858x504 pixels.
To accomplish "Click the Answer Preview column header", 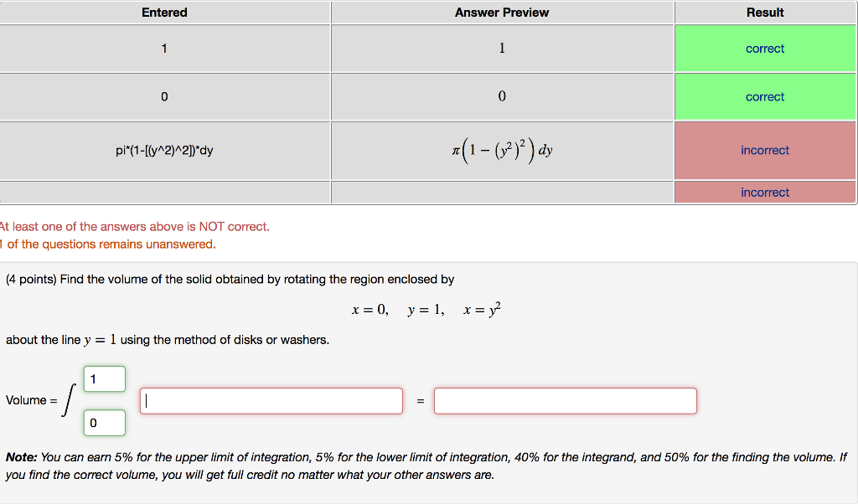I will point(501,12).
